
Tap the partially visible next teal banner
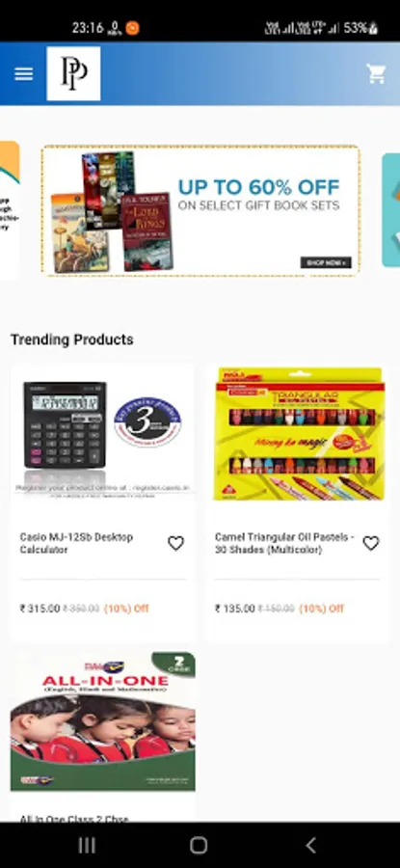(390, 210)
